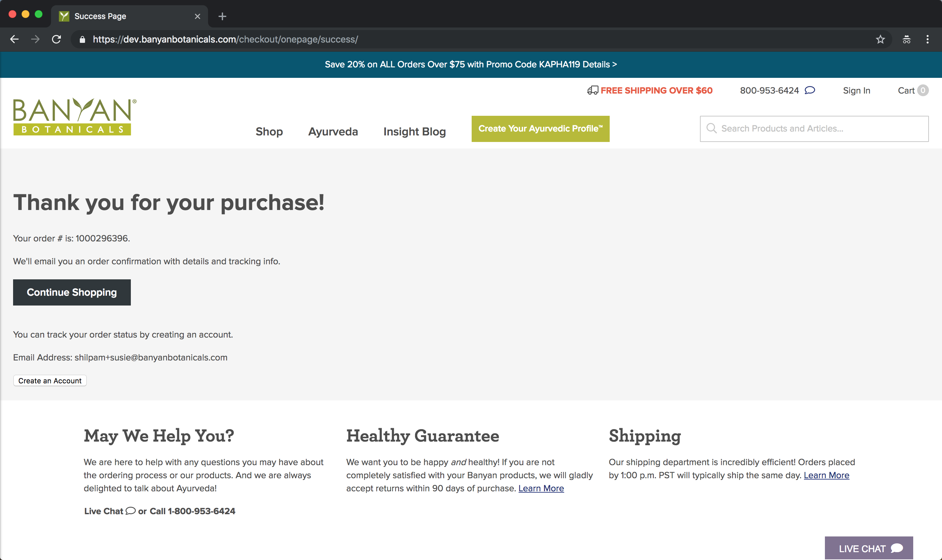Open the Cart link
Viewport: 942px width, 560px height.
click(906, 91)
